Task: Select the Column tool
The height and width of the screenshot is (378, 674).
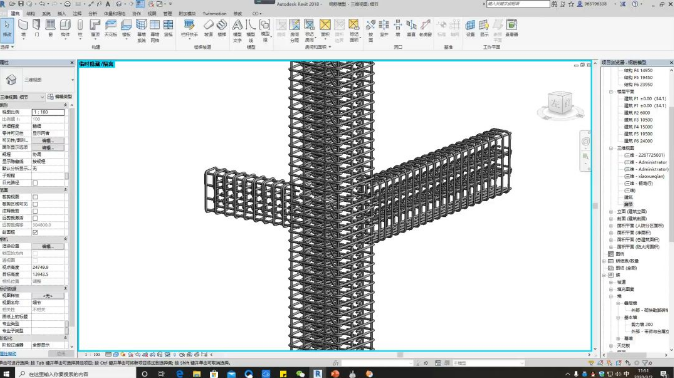Action: (80, 29)
